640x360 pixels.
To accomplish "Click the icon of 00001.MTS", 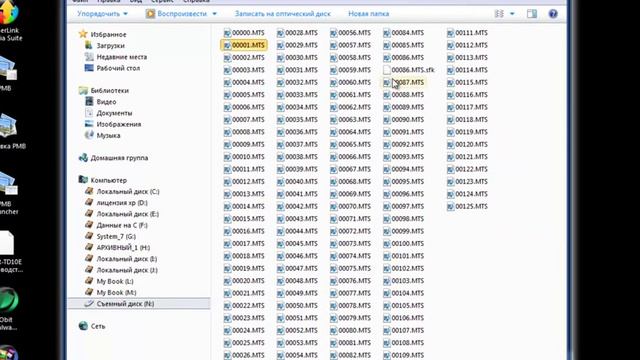I will pyautogui.click(x=227, y=45).
